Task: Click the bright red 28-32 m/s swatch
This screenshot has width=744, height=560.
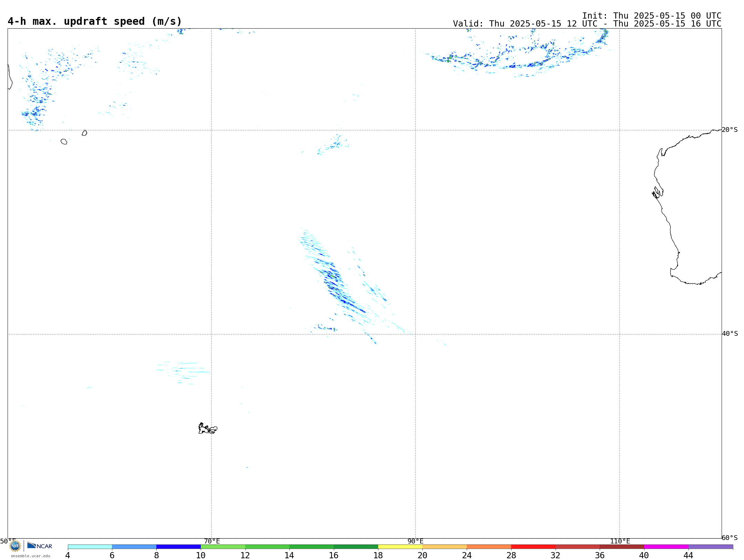Action: (533, 547)
